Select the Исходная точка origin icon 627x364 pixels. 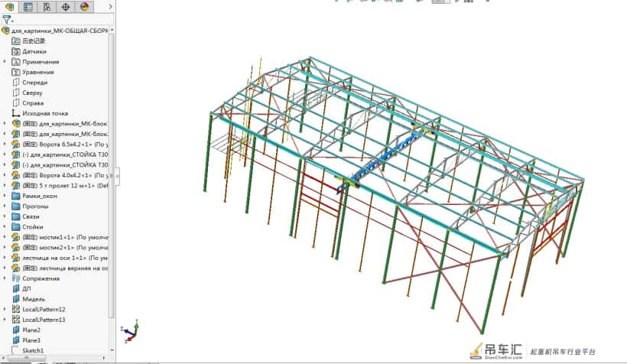16,113
